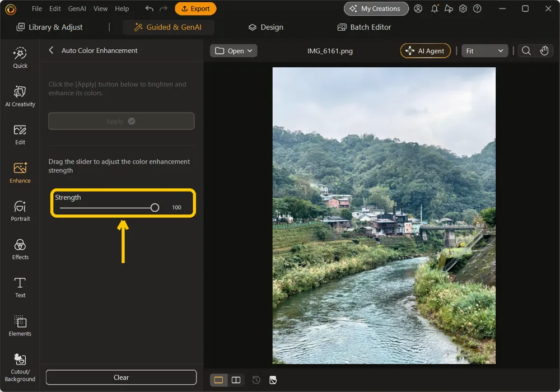Click the river landscape photo preview
The height and width of the screenshot is (392, 560).
pos(384,216)
